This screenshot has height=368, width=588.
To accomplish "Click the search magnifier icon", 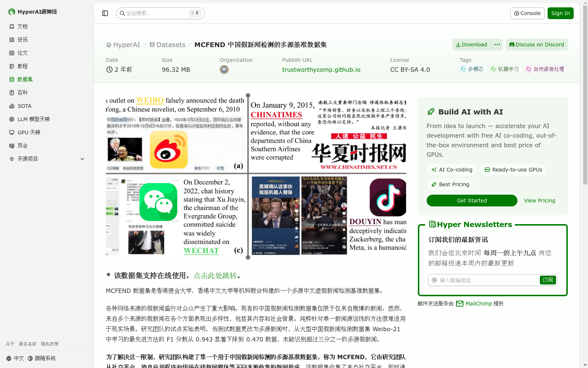I will 122,13.
